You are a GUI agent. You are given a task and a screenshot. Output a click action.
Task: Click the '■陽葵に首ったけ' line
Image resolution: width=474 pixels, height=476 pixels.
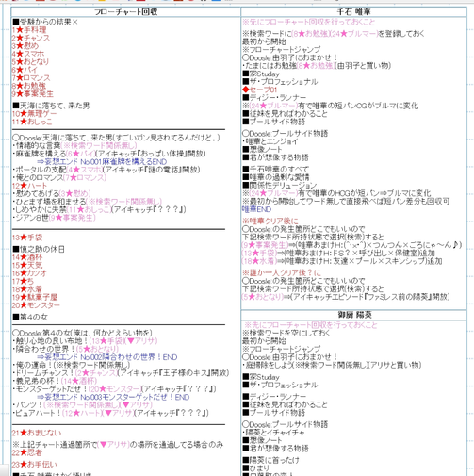coord(270,460)
